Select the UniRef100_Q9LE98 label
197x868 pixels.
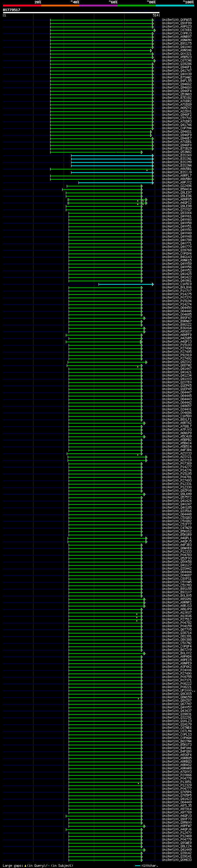(177, 206)
